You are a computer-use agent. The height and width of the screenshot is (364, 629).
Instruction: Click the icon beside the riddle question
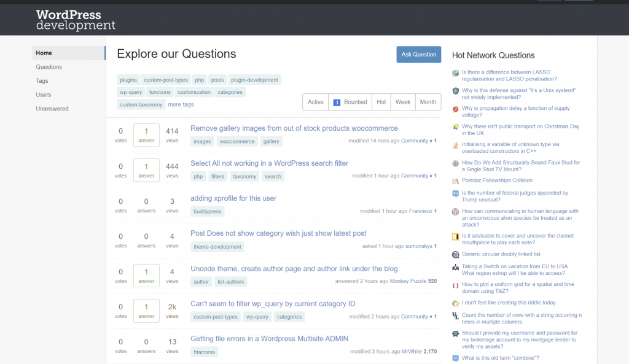[x=455, y=303]
